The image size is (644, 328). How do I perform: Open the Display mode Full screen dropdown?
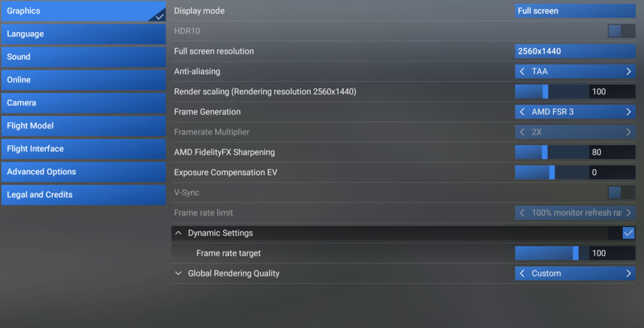(x=575, y=11)
